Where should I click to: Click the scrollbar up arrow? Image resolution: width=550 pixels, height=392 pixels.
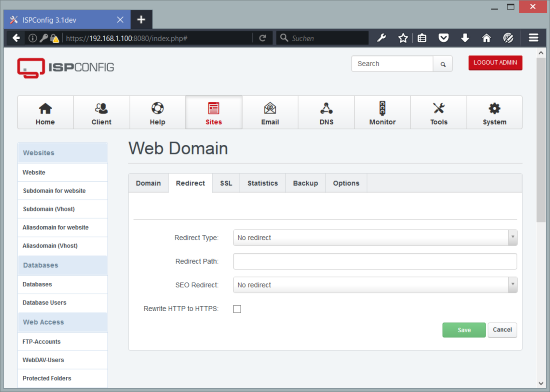[541, 53]
